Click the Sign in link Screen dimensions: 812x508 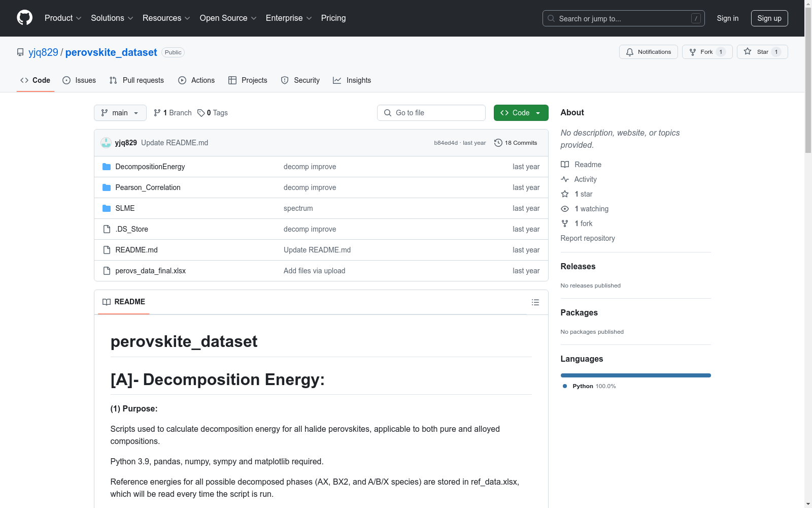click(x=727, y=18)
